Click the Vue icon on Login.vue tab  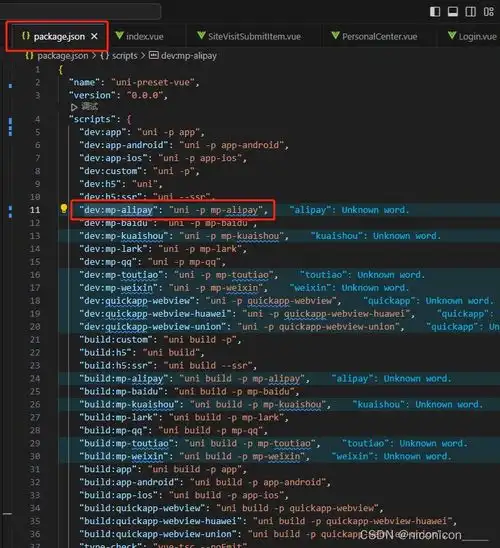(x=452, y=35)
